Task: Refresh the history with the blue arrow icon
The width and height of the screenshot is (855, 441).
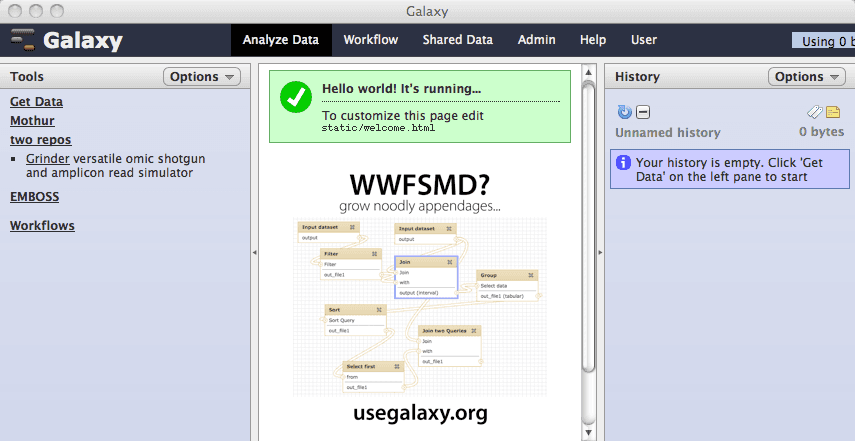Action: coord(625,112)
